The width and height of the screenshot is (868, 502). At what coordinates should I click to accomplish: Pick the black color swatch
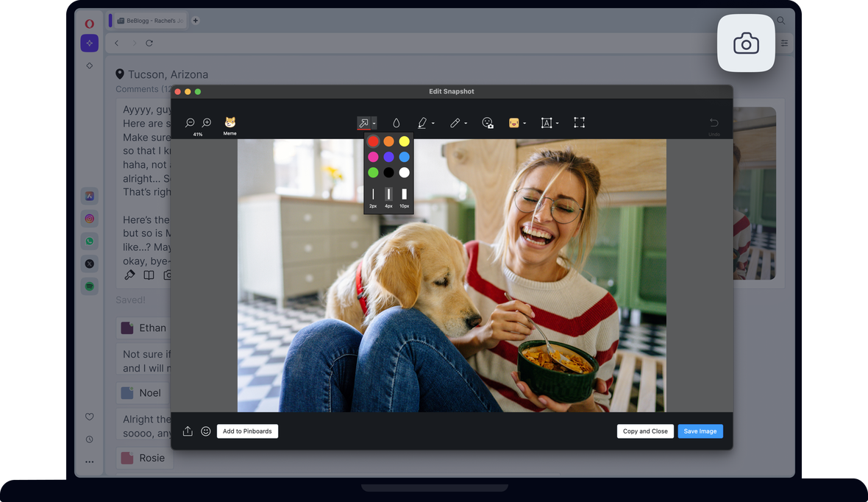click(x=388, y=172)
